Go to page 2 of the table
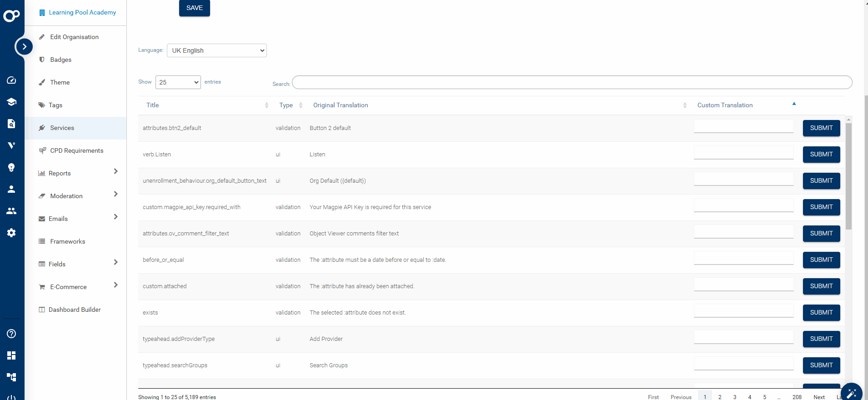 [720, 397]
